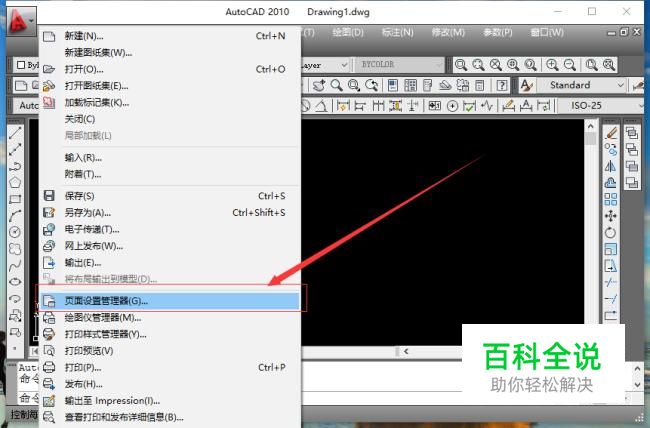Open 打印样式管理器(Y) menu entry
Screen dimensions: 650x428
click(170, 334)
